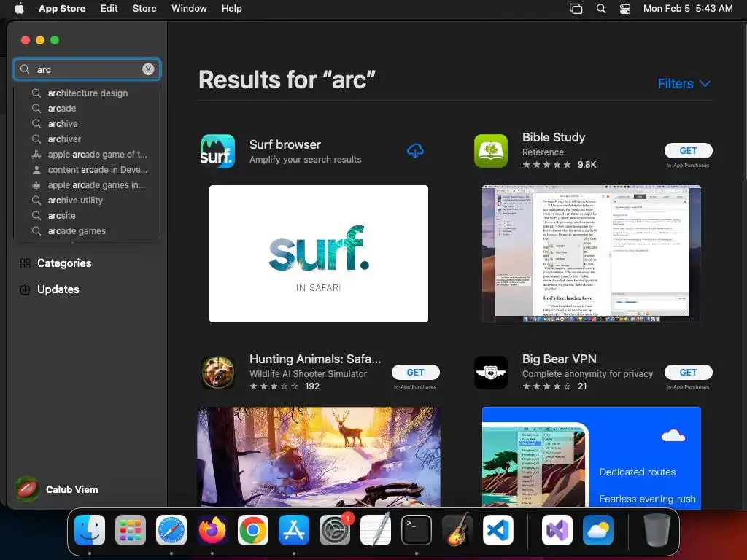
Task: Open Hunting Animals title link
Action: [315, 359]
